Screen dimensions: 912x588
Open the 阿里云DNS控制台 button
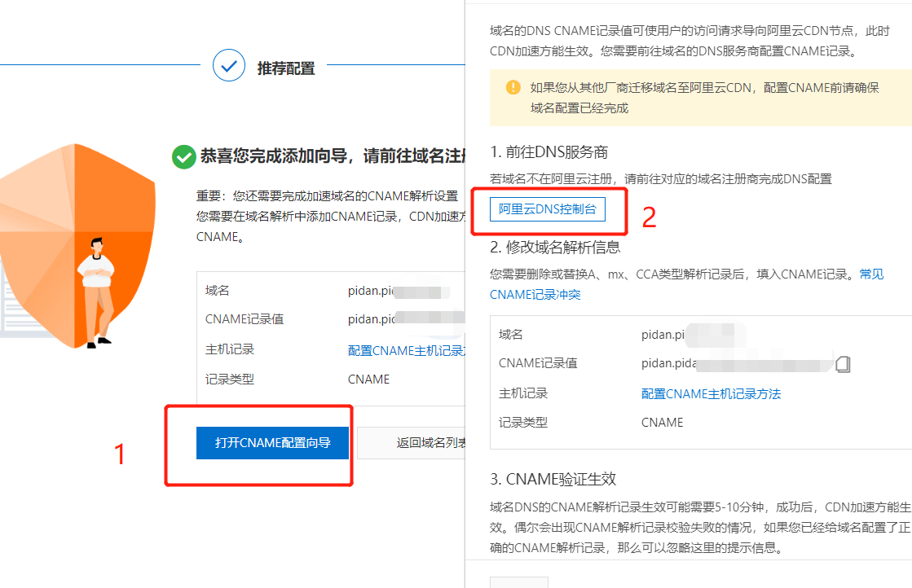click(x=548, y=209)
